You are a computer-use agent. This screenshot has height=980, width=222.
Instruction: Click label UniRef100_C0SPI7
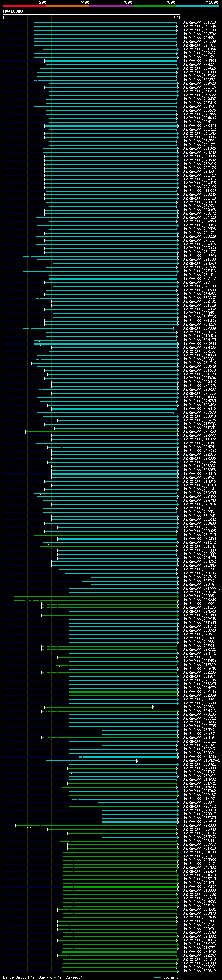(199, 845)
